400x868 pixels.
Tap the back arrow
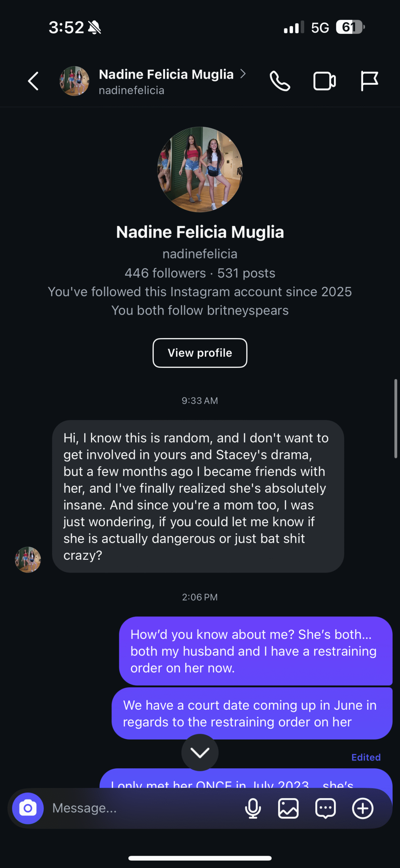tap(33, 81)
